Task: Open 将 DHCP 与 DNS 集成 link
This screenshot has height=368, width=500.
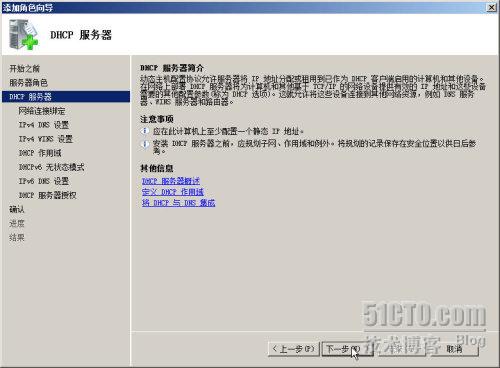Action: (x=178, y=203)
